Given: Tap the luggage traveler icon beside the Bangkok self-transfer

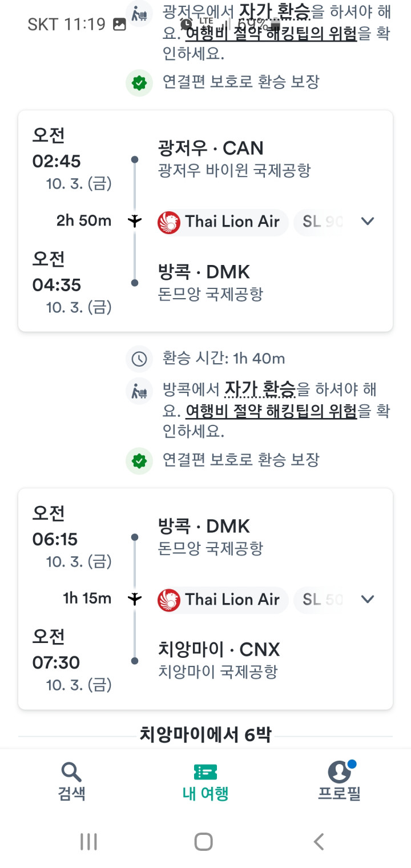Looking at the screenshot, I should coord(139,392).
